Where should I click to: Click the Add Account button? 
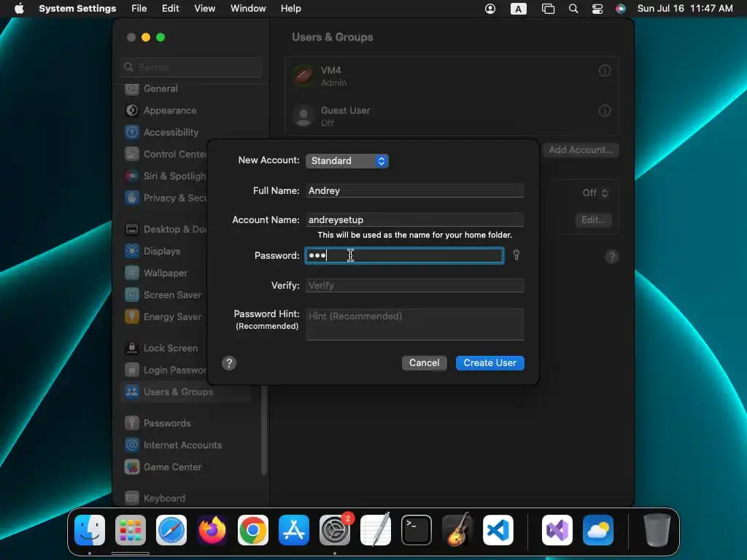coord(580,150)
